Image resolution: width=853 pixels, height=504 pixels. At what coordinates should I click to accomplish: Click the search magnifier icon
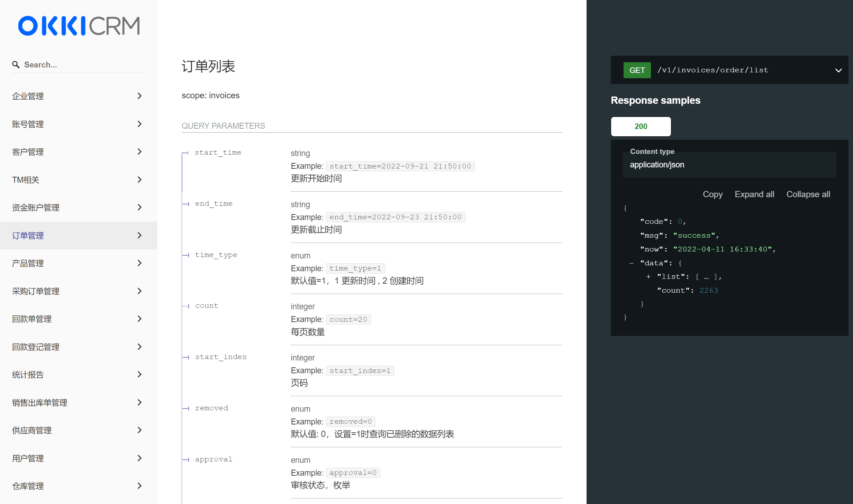coord(16,65)
